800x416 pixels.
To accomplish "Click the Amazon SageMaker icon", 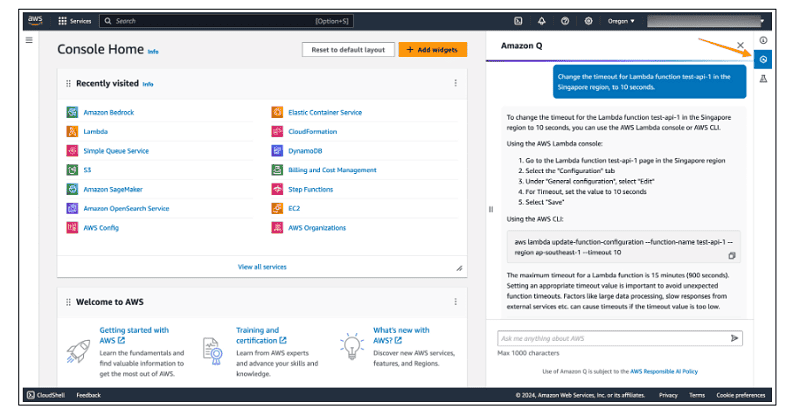I will coord(72,189).
